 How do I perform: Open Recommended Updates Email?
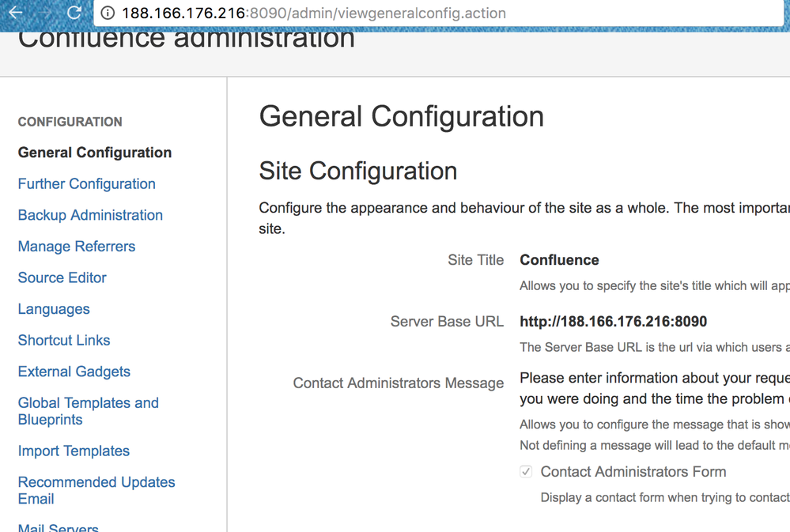[x=96, y=490]
